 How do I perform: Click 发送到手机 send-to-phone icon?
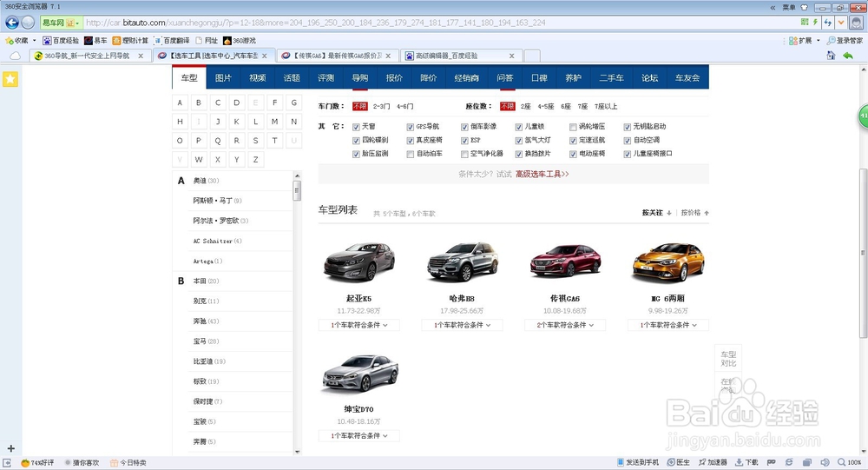coord(638,462)
